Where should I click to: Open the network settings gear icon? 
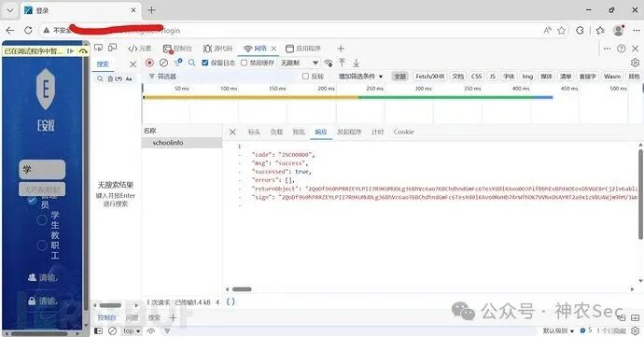click(x=635, y=63)
